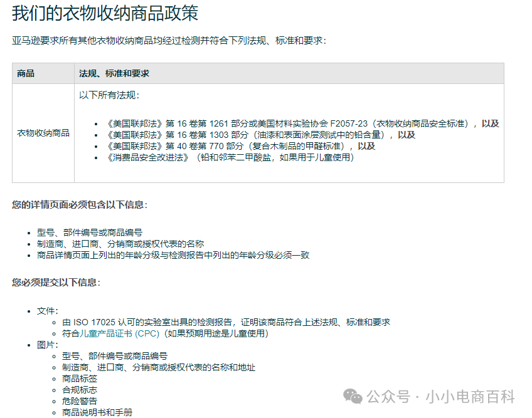
Task: Click 制造商、进口商、分销商或授权代表的名称 bullet
Action: coord(120,244)
